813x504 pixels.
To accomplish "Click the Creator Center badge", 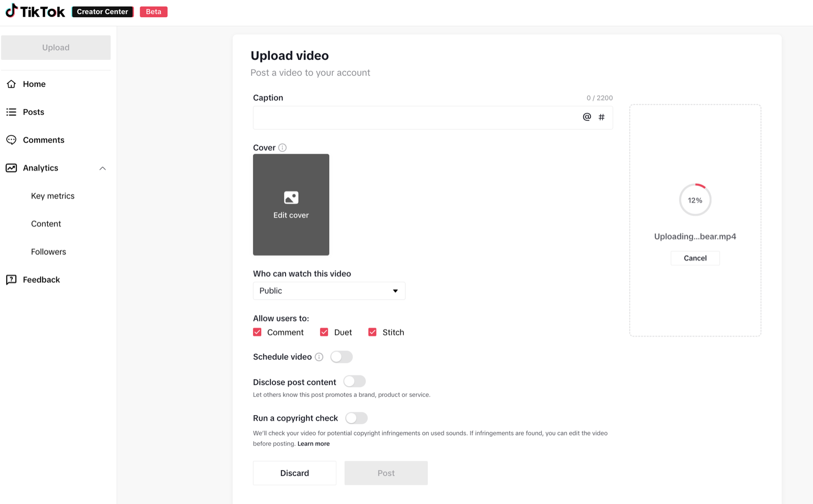I will pos(103,12).
